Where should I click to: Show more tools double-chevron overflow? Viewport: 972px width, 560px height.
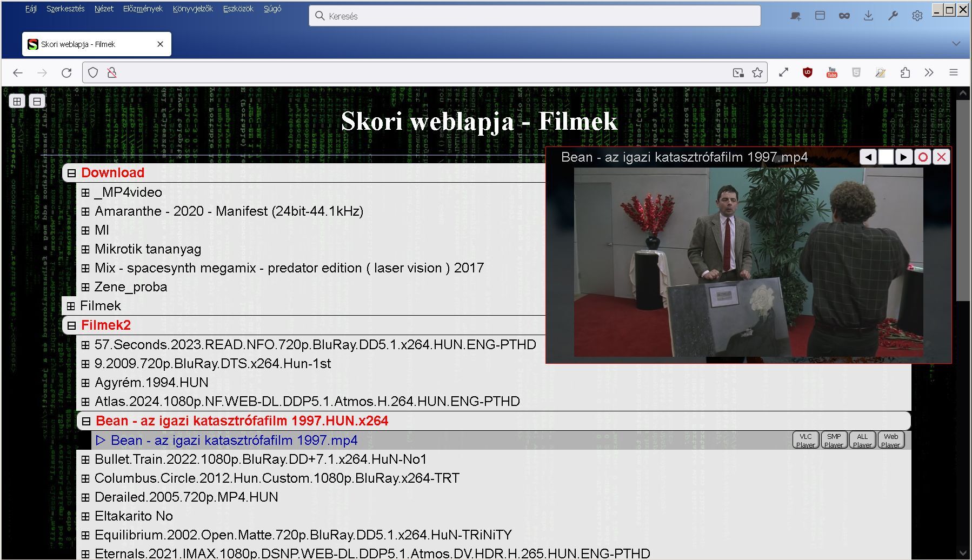click(929, 72)
